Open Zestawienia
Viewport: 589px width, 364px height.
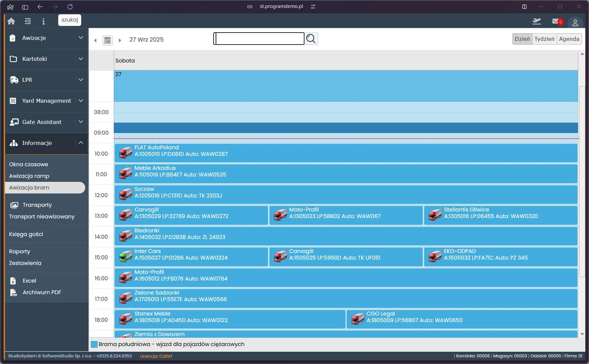(25, 263)
